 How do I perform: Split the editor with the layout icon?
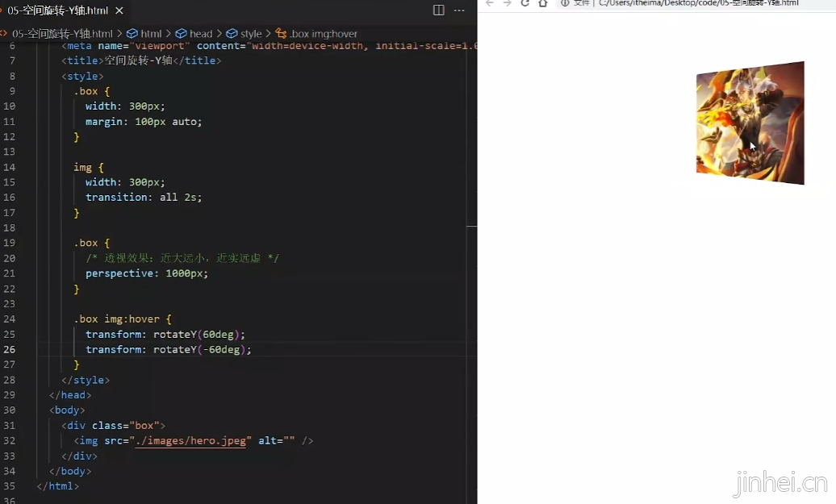pos(438,10)
